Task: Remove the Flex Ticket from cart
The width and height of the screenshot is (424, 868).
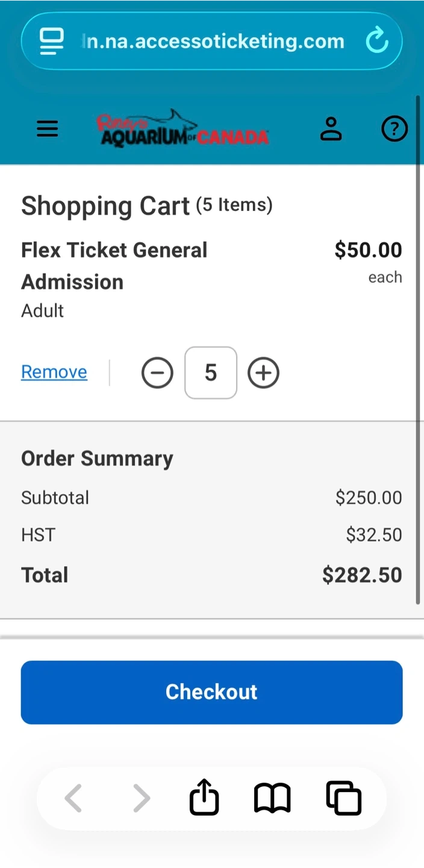Action: click(54, 372)
